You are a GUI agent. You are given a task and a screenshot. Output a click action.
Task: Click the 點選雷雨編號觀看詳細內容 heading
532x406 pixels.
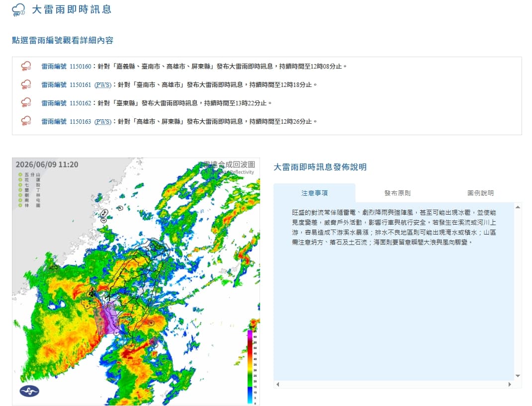tap(63, 40)
